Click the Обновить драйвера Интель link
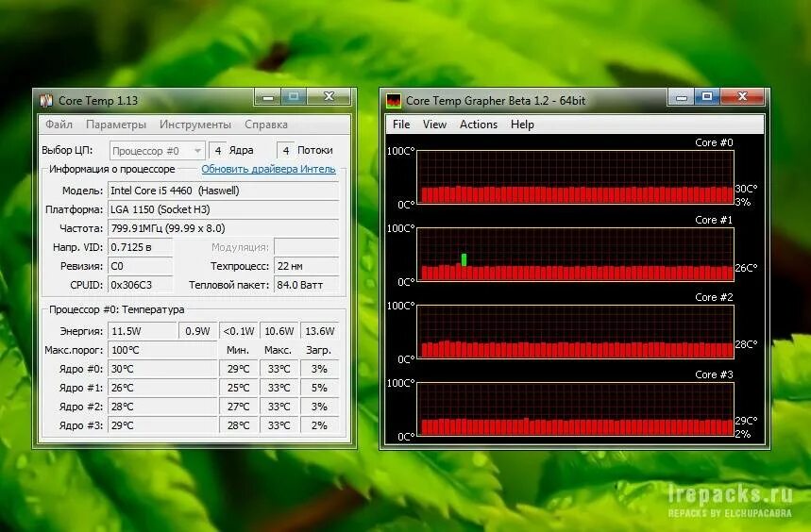The height and width of the screenshot is (532, 811). click(268, 169)
